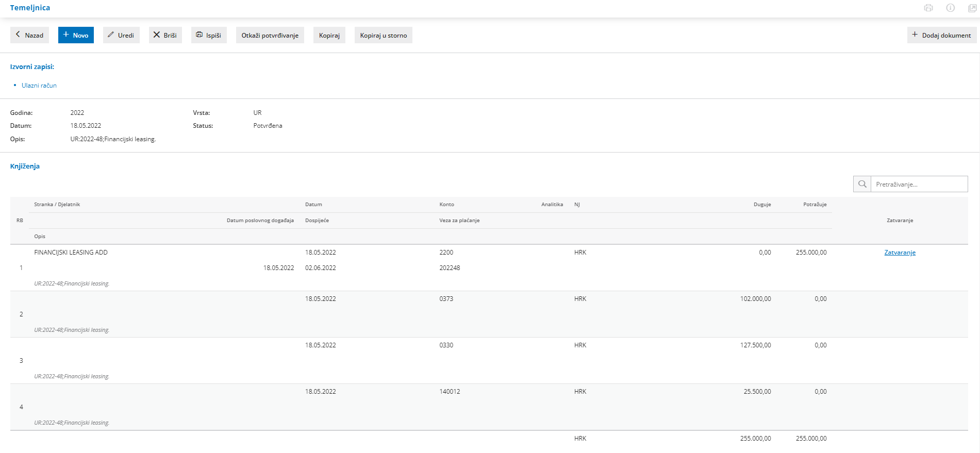980x453 pixels.
Task: Select the party FINANCIJSKI LEASING ADD
Action: (x=71, y=253)
